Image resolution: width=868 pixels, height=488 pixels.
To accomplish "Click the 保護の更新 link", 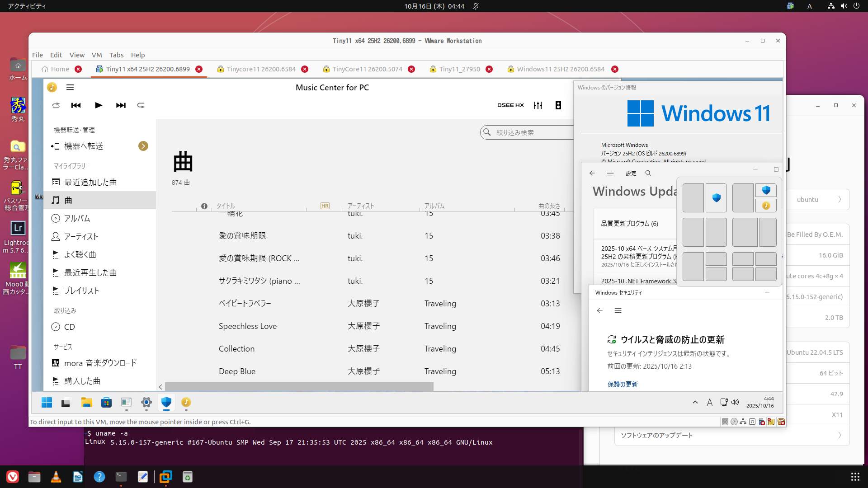I will (623, 384).
